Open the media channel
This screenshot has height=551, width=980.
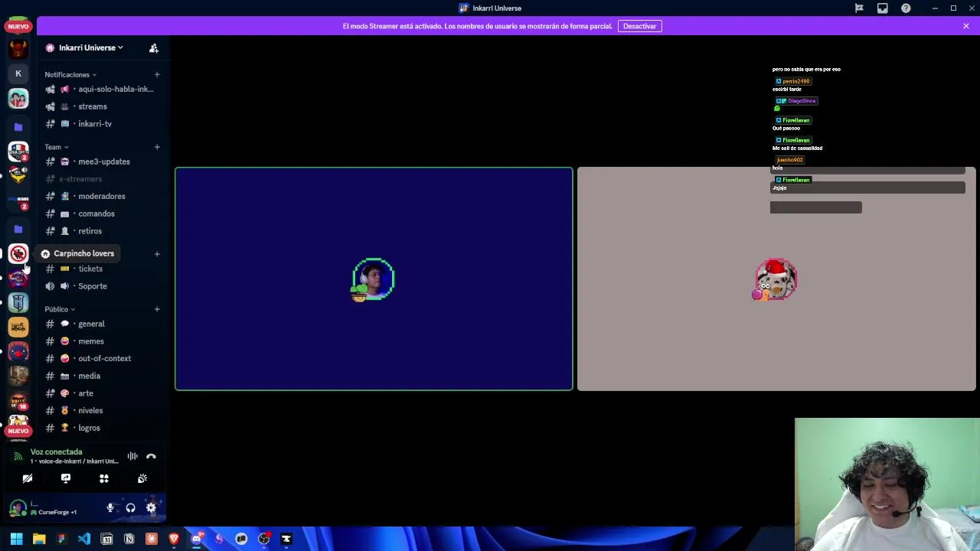click(101, 376)
